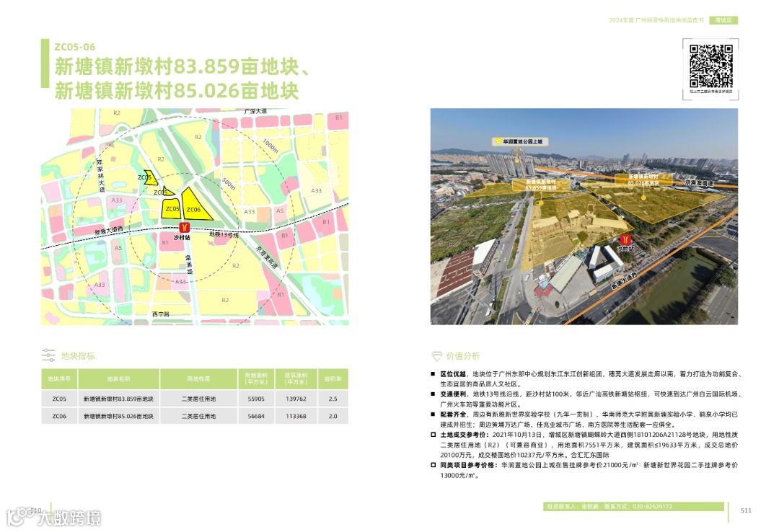This screenshot has height=532, width=779.
Task: Click the 地块指标 section heading
Action: 77,355
